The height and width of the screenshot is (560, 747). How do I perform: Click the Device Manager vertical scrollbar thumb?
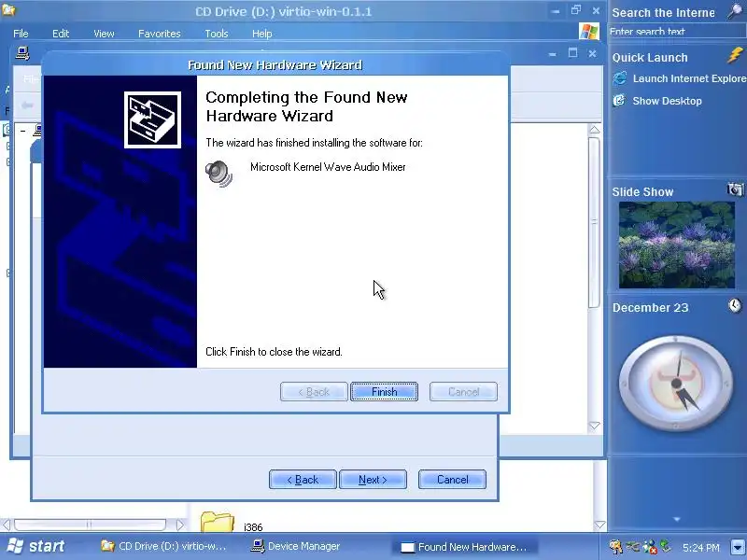click(x=594, y=222)
